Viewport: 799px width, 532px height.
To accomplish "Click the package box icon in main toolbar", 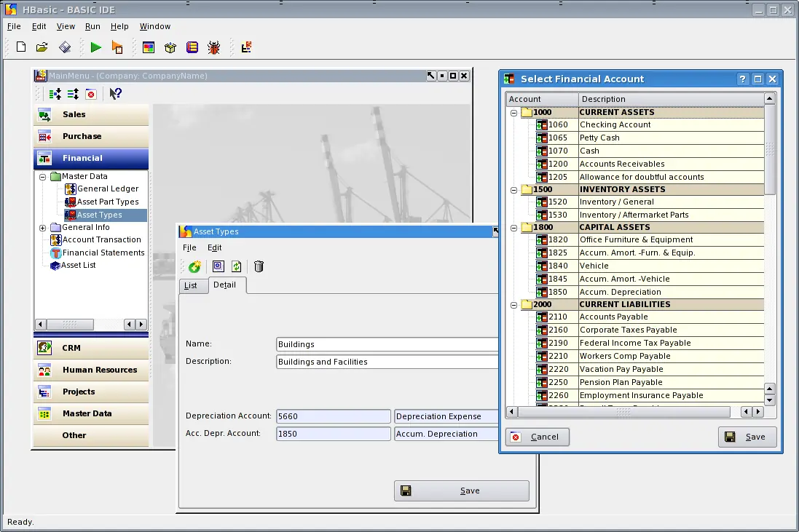I will (x=170, y=48).
